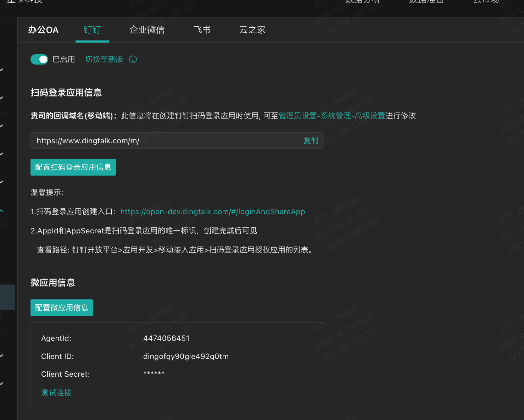524x420 pixels.
Task: Open 管理员设置-系统管理-高级设置 link
Action: (x=332, y=116)
